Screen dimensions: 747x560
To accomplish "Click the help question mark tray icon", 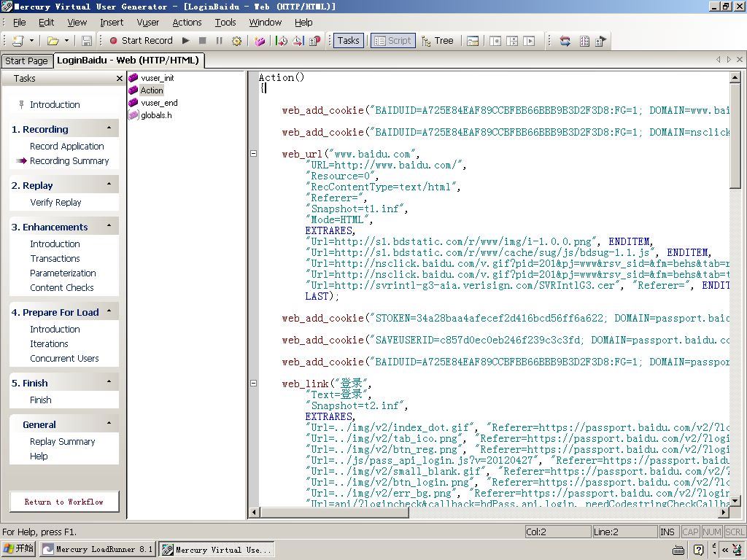I will [699, 550].
